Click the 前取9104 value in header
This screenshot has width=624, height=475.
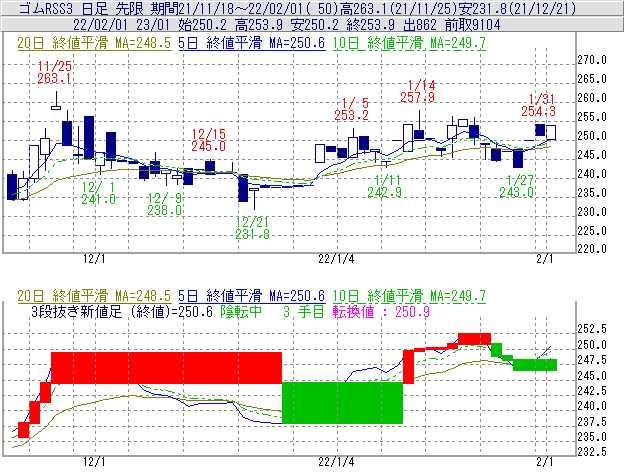pos(472,25)
